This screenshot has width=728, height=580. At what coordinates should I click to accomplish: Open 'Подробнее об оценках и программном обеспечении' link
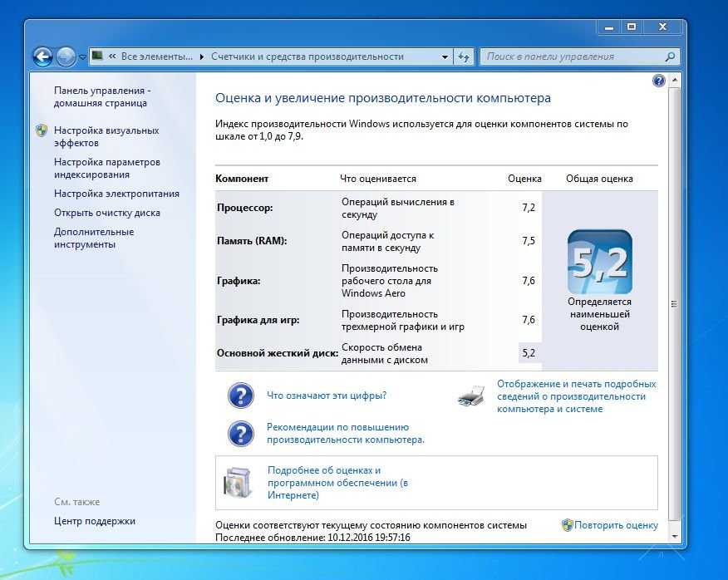click(337, 483)
